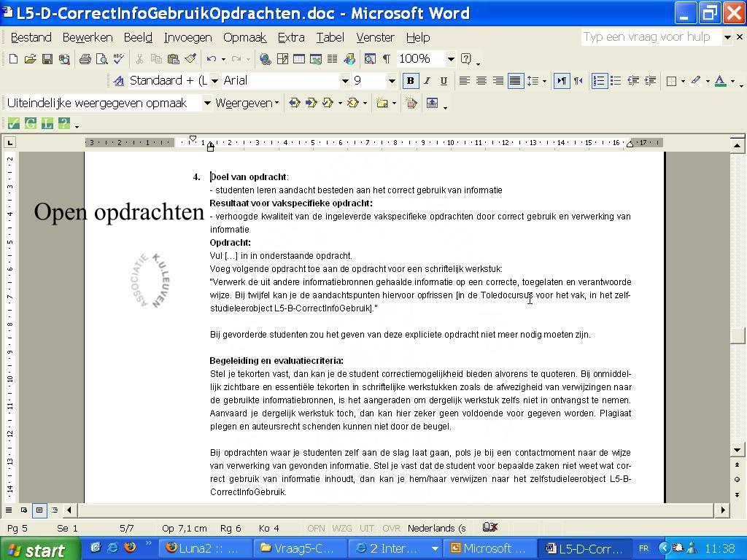Switch to Microsoft PowerPoint taskbar window
Screen dimensions: 747x560
[x=489, y=548]
